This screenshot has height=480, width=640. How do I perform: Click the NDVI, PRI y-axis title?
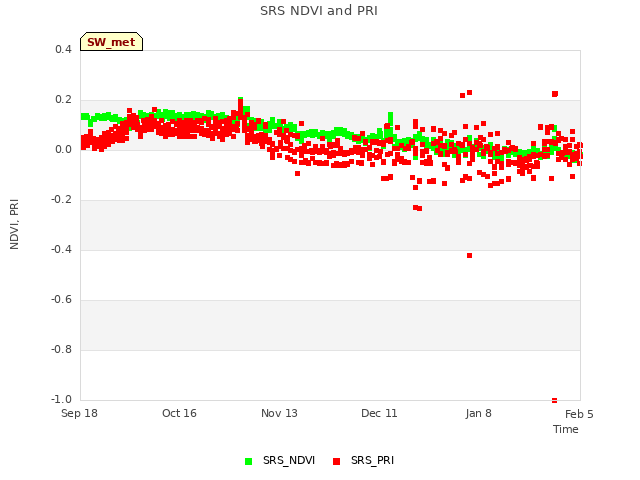(14, 224)
